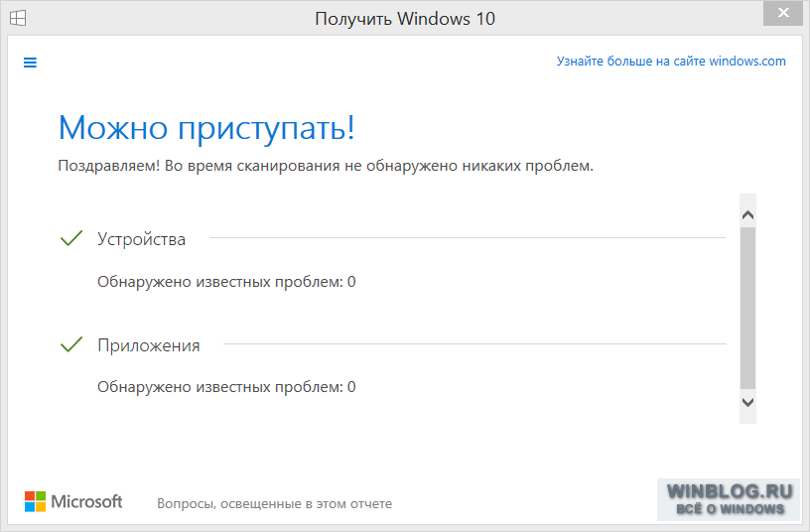Click the Получить Windows 10 window title
Screen dimensions: 810x532
coord(405,19)
